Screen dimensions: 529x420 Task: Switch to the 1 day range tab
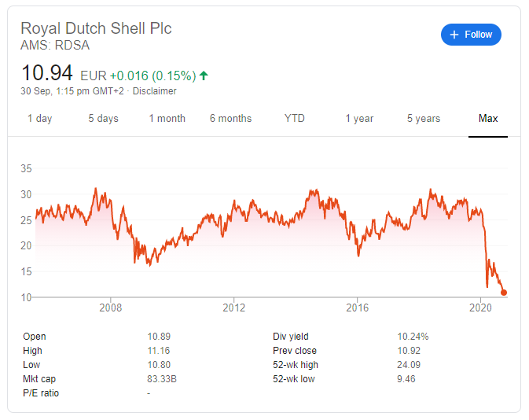(40, 119)
